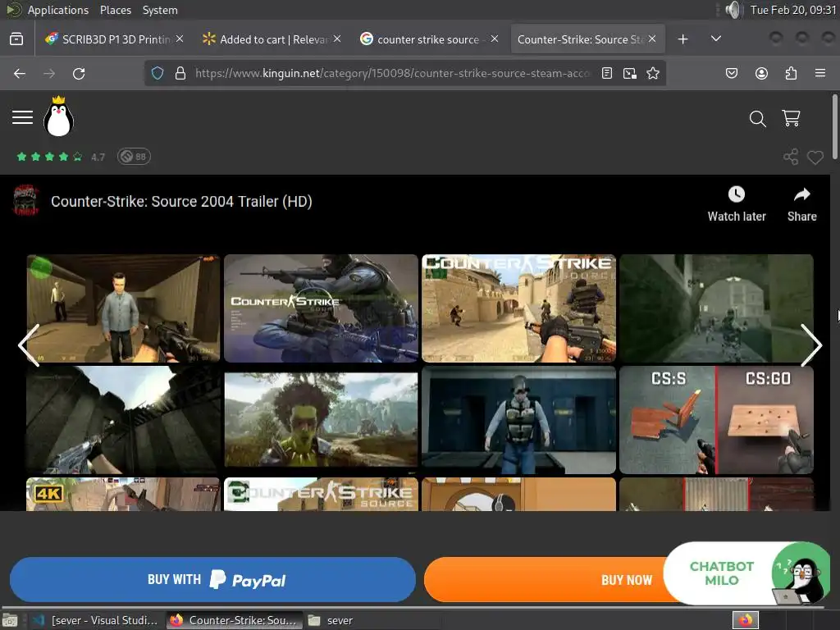
Task: Open the dust map gunfight thumbnail
Action: (x=518, y=308)
